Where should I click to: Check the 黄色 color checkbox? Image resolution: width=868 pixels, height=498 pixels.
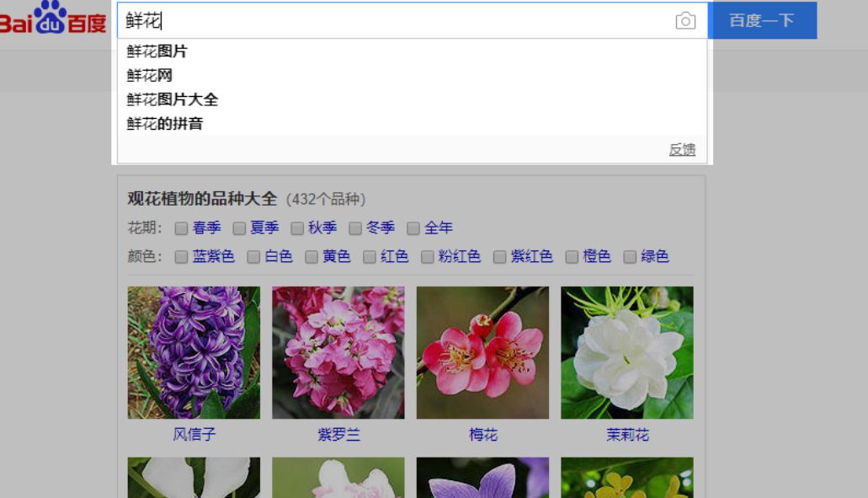tap(312, 257)
